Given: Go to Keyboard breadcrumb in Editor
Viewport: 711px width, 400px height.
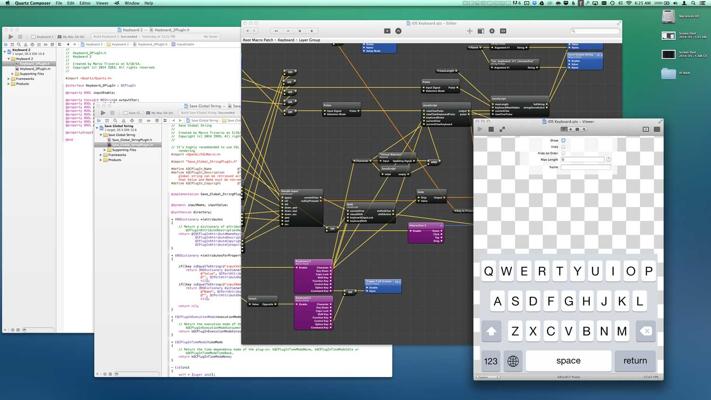Looking at the screenshot, I should coord(286,40).
